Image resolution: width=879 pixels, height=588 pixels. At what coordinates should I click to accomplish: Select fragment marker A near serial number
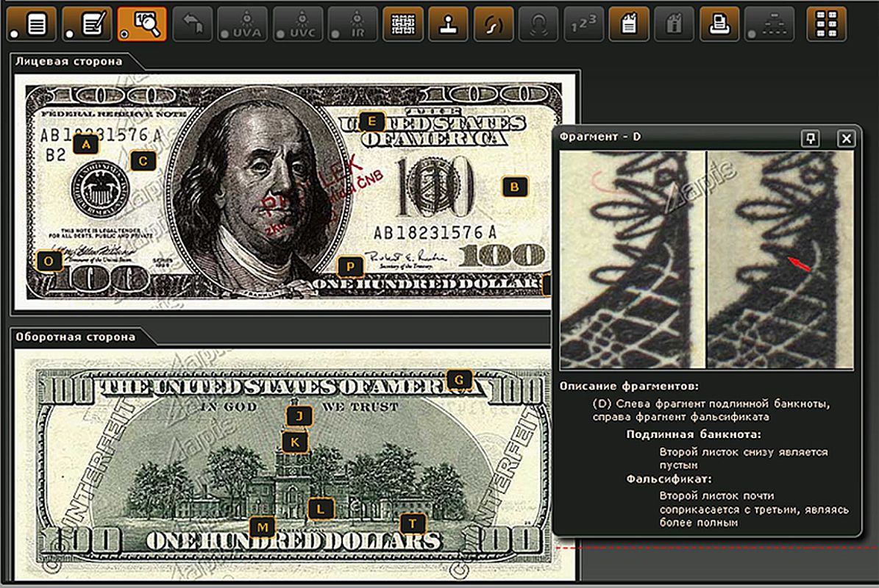click(x=86, y=145)
